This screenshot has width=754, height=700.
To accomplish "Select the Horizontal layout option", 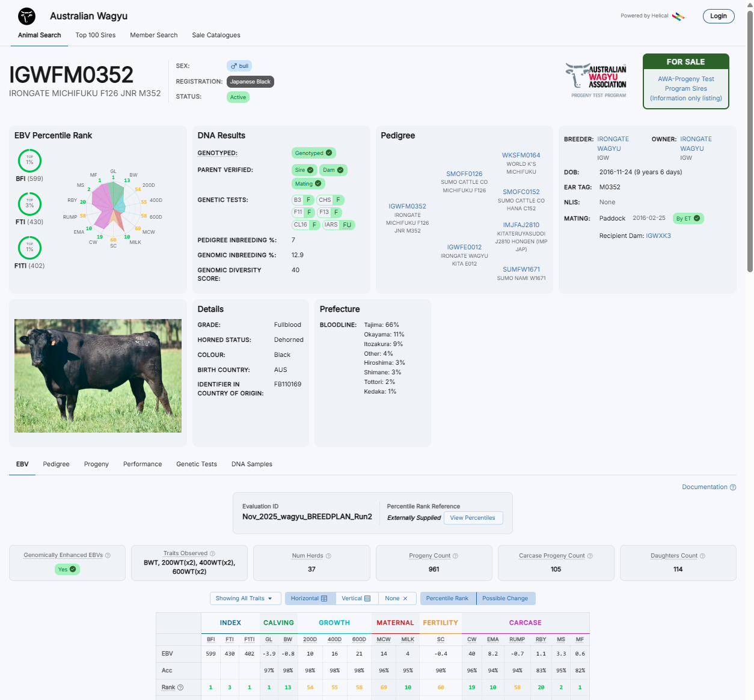I will (310, 598).
